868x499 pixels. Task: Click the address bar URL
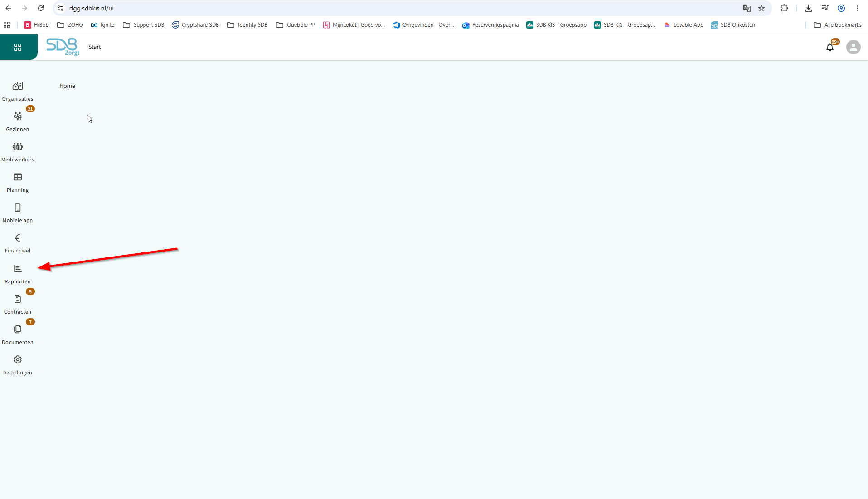92,8
